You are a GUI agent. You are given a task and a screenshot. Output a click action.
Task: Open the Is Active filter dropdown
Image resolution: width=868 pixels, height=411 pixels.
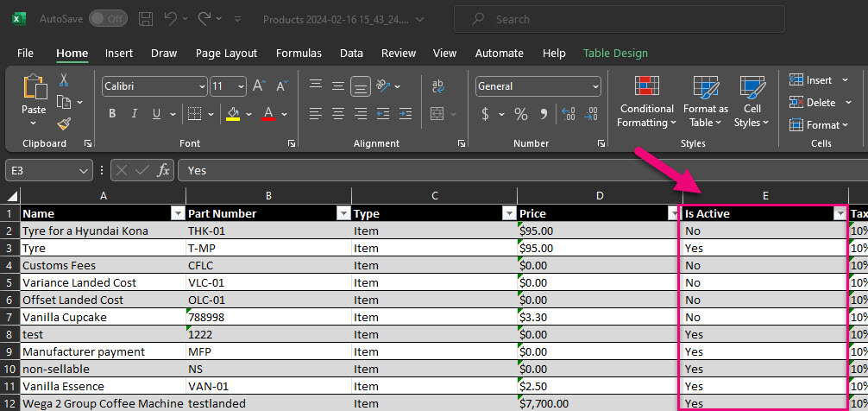pyautogui.click(x=840, y=214)
